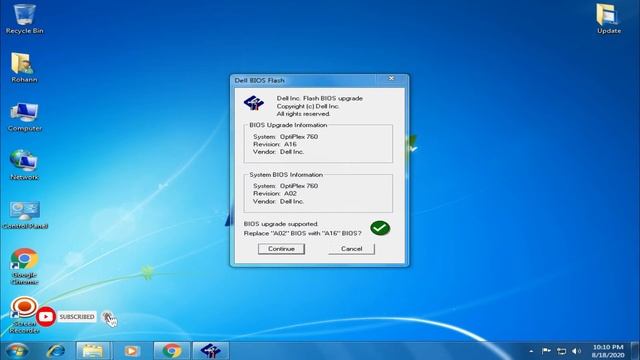This screenshot has width=640, height=360.
Task: Click the red YouTube play logo
Action: (x=46, y=317)
